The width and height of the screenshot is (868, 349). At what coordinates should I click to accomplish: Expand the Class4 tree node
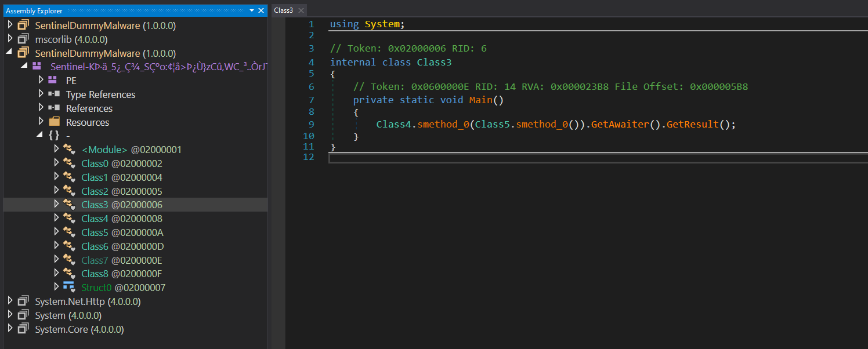pyautogui.click(x=56, y=219)
